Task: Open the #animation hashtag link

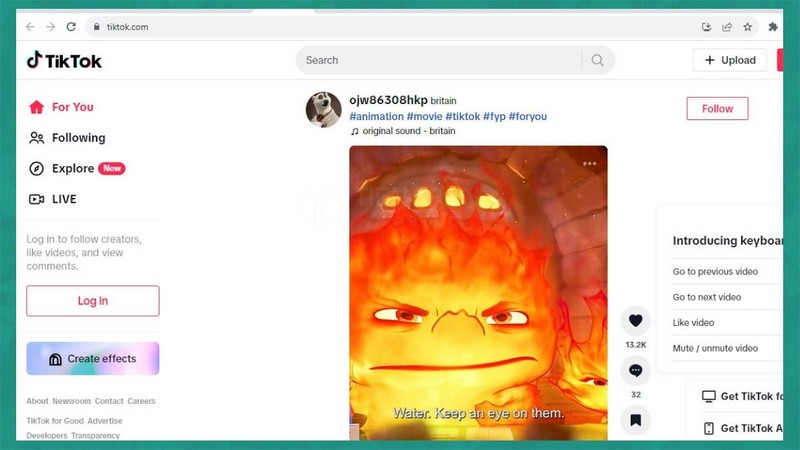Action: coord(375,117)
